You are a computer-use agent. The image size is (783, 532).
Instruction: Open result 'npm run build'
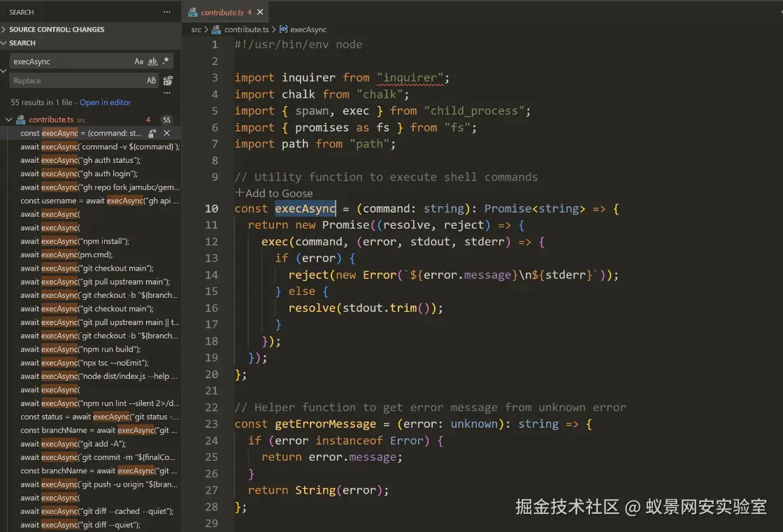click(x=80, y=349)
